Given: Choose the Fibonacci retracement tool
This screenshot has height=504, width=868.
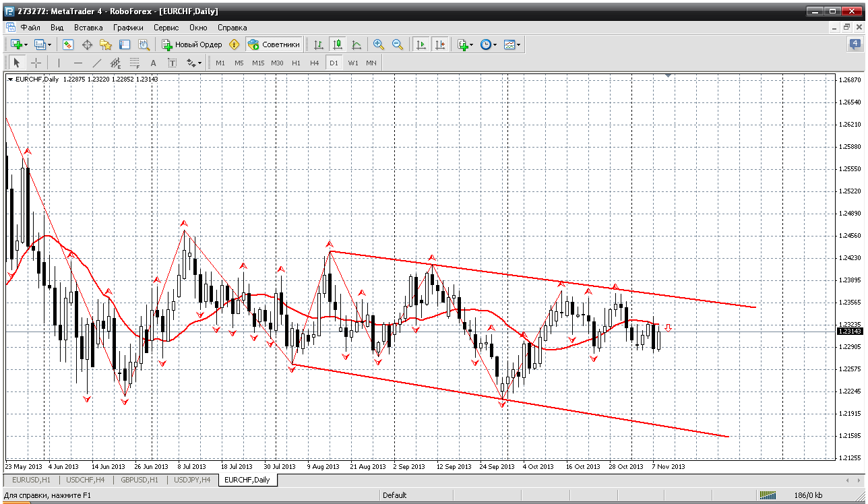Looking at the screenshot, I should [x=135, y=63].
